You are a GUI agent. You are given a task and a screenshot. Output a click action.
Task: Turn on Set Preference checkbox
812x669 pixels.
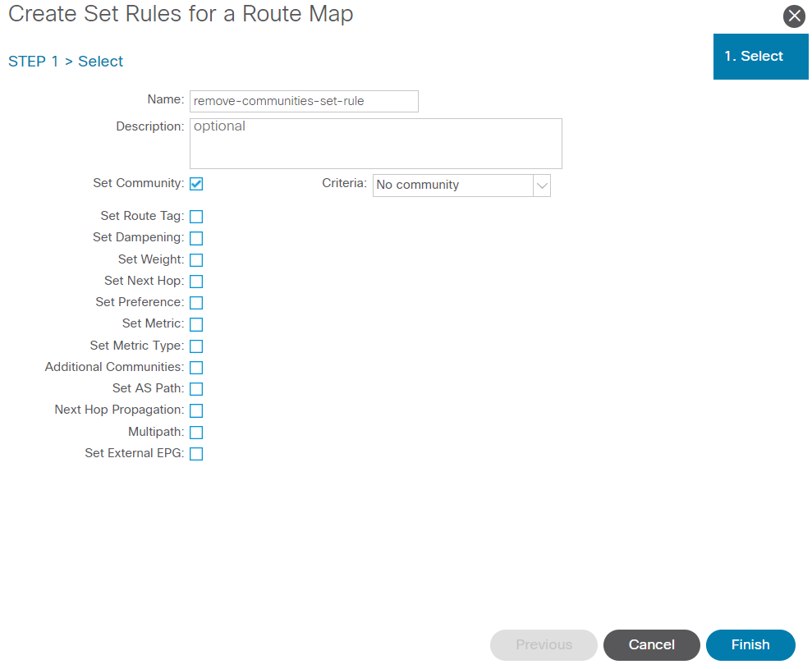pyautogui.click(x=196, y=303)
